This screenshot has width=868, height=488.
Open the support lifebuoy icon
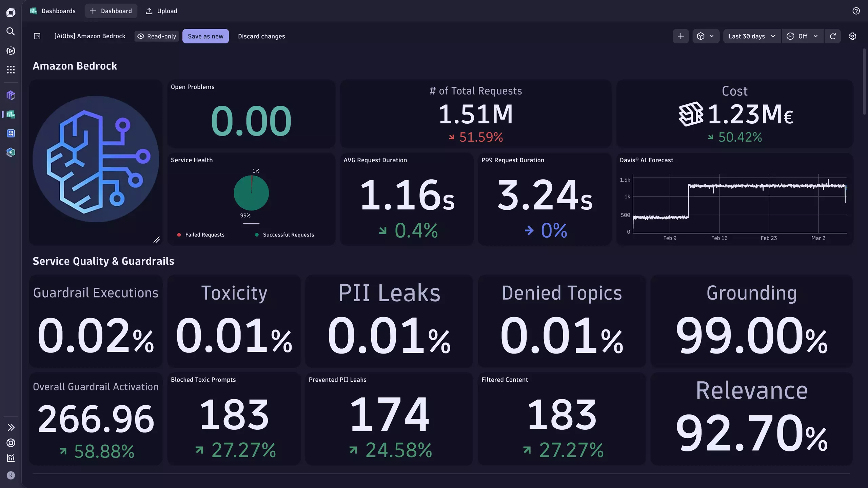(11, 443)
